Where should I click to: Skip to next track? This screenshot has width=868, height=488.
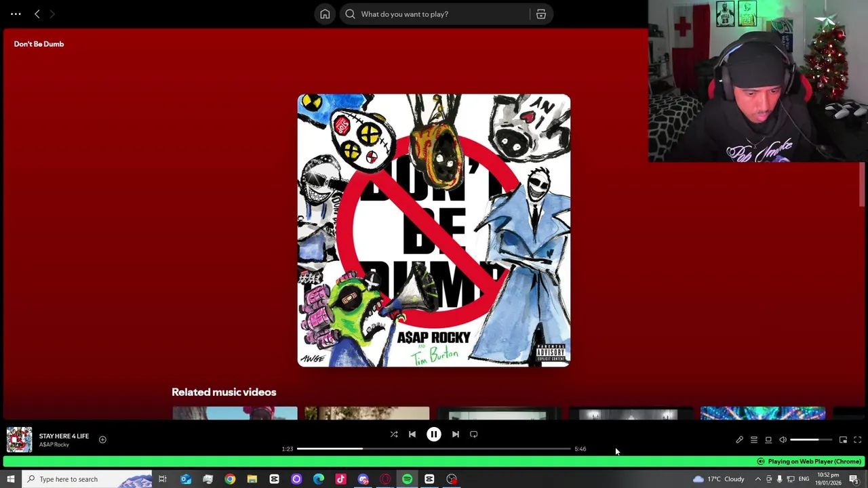tap(456, 434)
